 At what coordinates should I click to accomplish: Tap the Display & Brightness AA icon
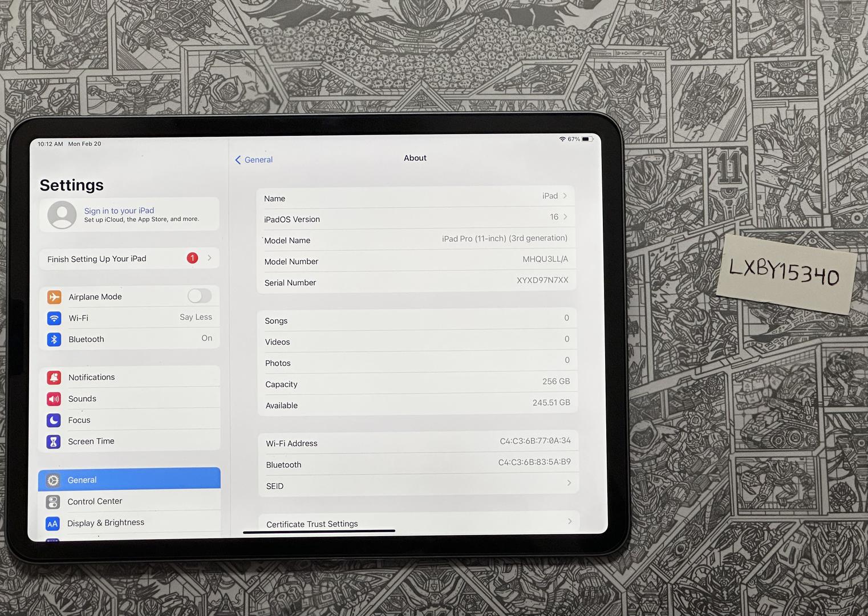pyautogui.click(x=52, y=524)
